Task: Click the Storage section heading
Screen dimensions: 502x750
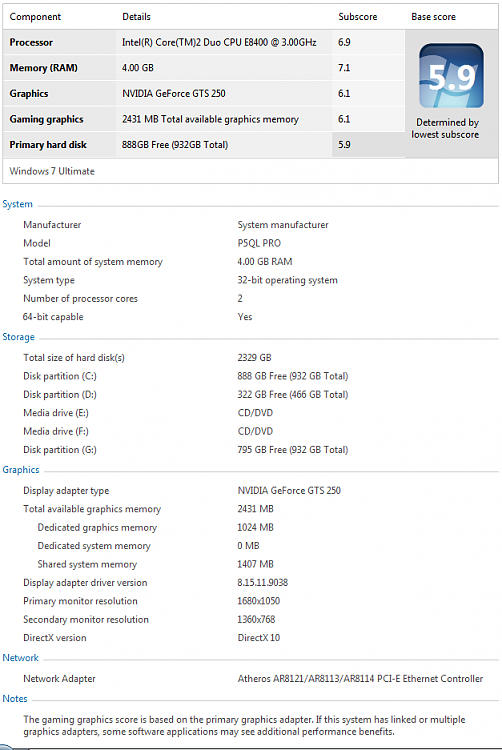Action: pos(19,337)
